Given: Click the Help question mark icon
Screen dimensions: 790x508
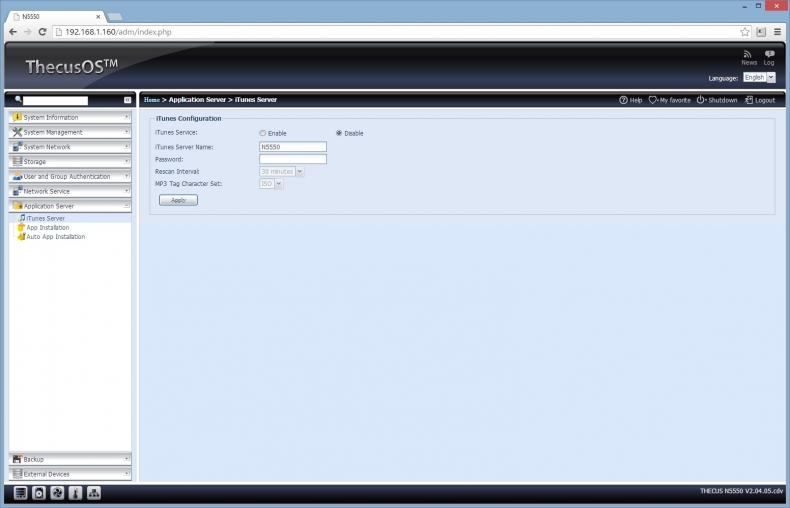Looking at the screenshot, I should click(x=624, y=100).
